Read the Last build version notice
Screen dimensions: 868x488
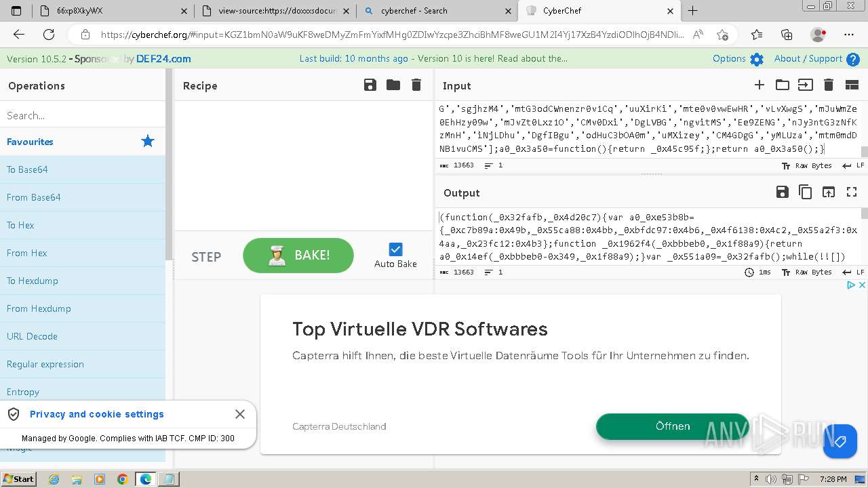point(434,59)
